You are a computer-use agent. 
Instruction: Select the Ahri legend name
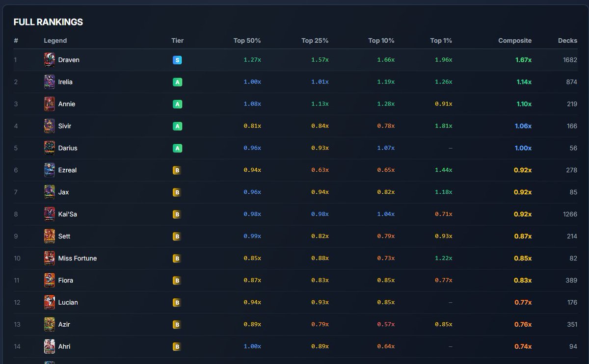64,347
